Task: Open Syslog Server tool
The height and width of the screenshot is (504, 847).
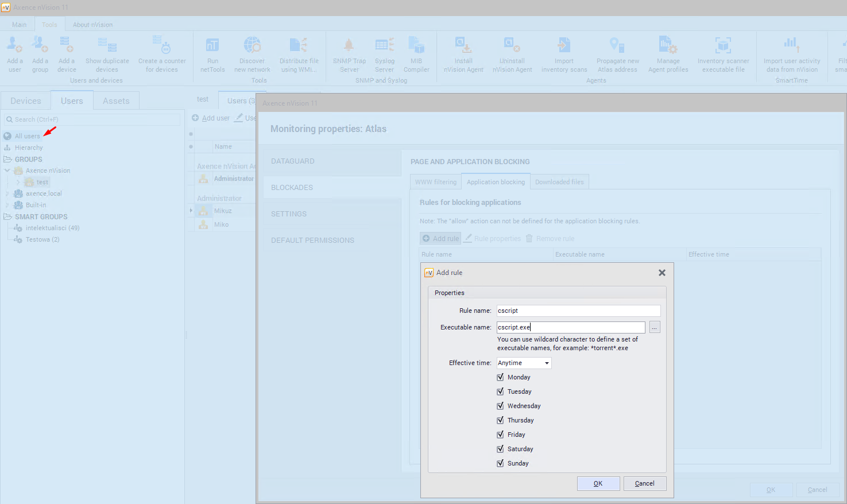Action: pyautogui.click(x=384, y=46)
